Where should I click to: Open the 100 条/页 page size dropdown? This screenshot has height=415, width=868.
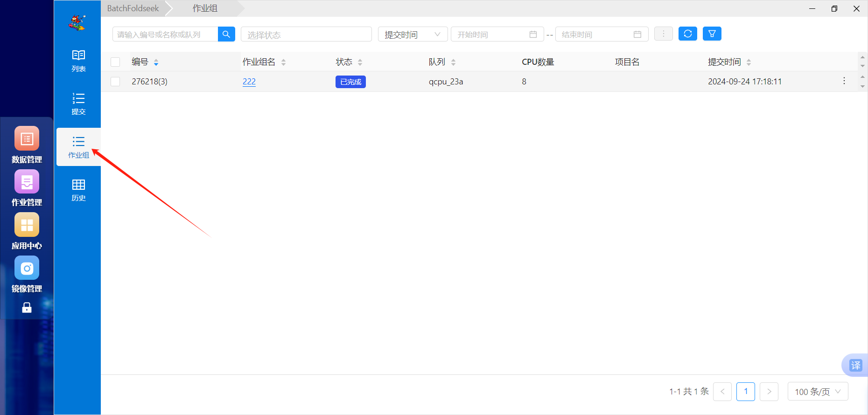click(818, 392)
